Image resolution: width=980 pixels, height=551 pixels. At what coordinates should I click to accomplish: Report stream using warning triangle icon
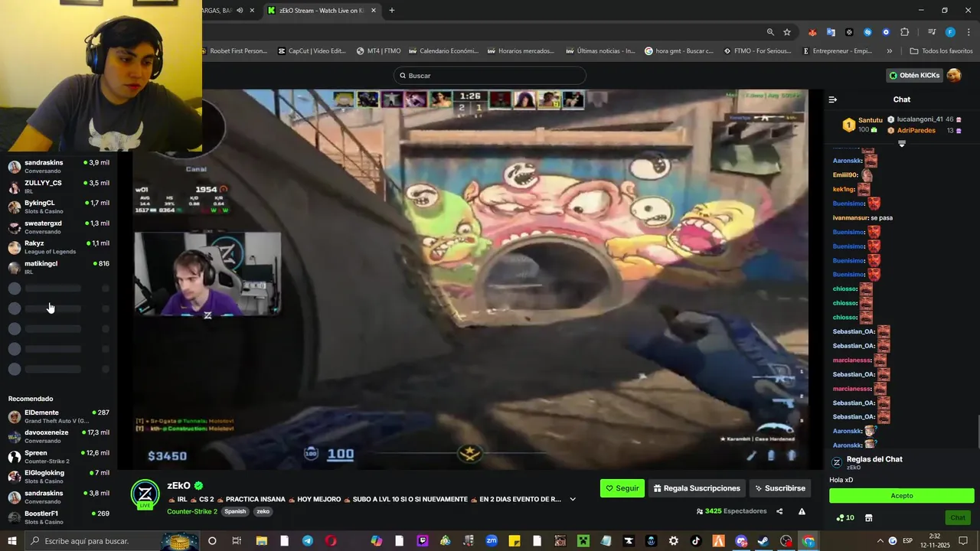pos(802,511)
